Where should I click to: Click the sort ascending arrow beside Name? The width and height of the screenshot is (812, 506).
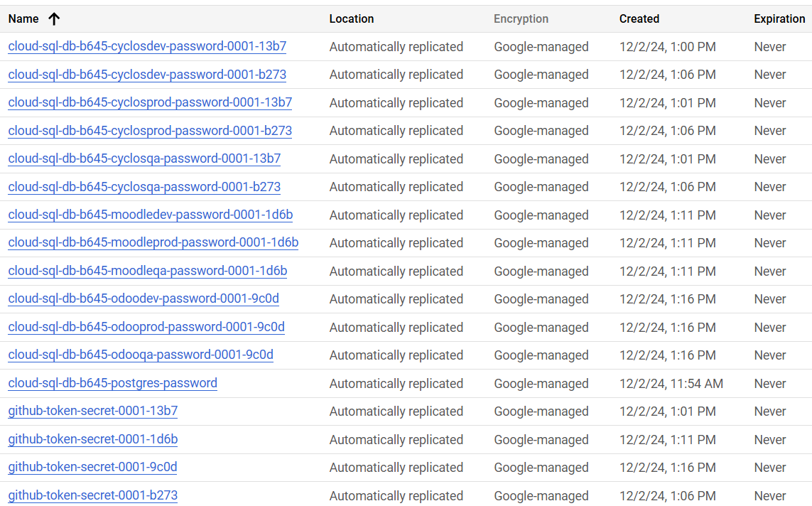54,19
